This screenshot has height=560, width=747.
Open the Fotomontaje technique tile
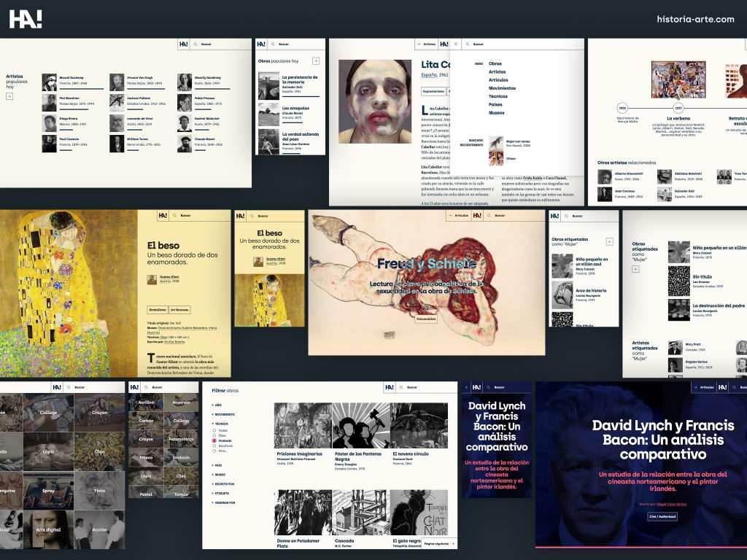coord(181,439)
